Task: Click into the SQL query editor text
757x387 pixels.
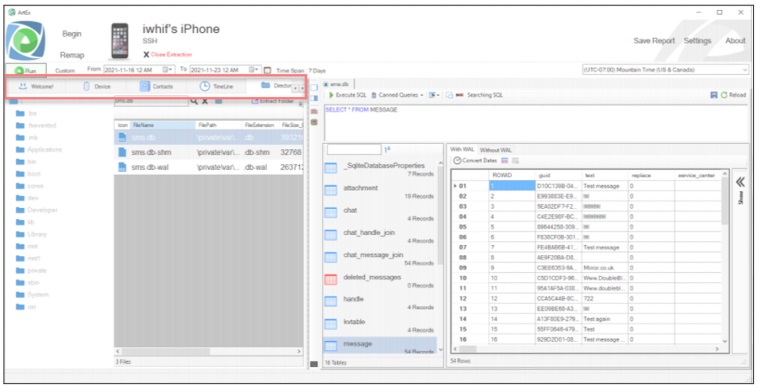Action: 361,110
